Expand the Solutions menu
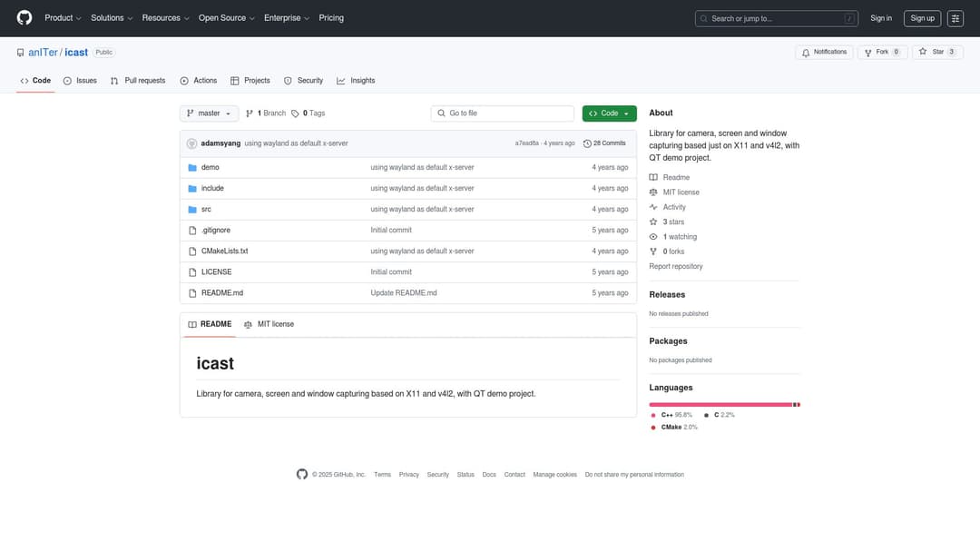The image size is (980, 552). click(112, 18)
